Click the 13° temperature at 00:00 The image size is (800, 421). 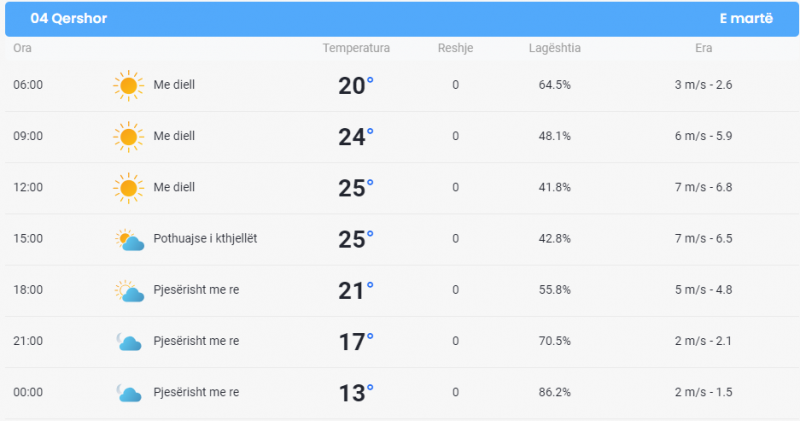[356, 393]
